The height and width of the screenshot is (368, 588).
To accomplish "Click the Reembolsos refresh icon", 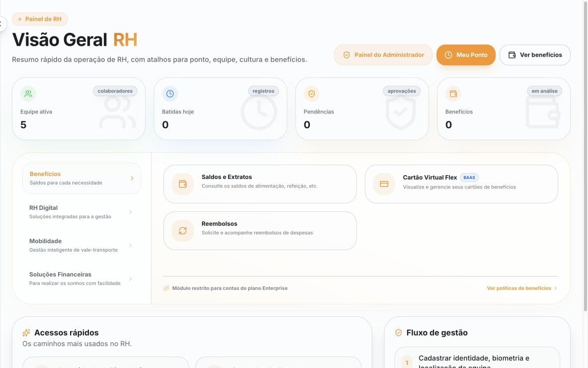I will click(183, 231).
